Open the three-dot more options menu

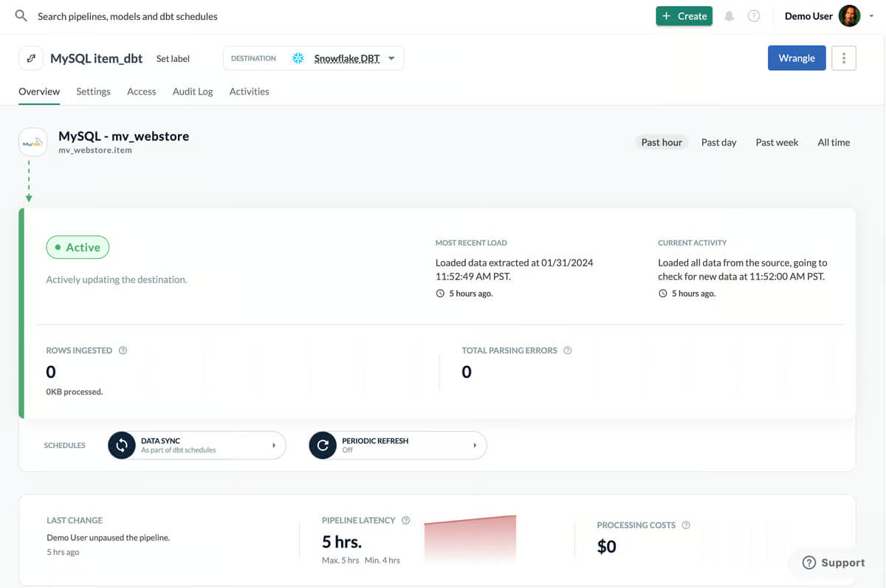point(844,58)
